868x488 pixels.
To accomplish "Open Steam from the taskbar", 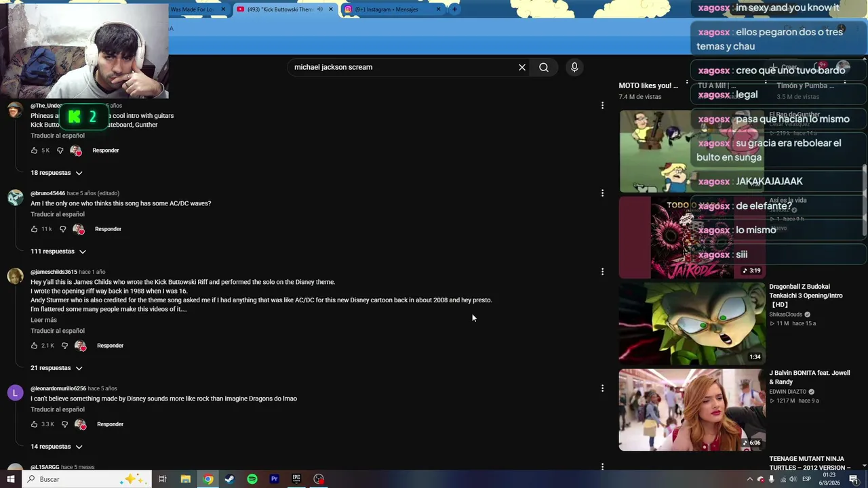I will [230, 479].
